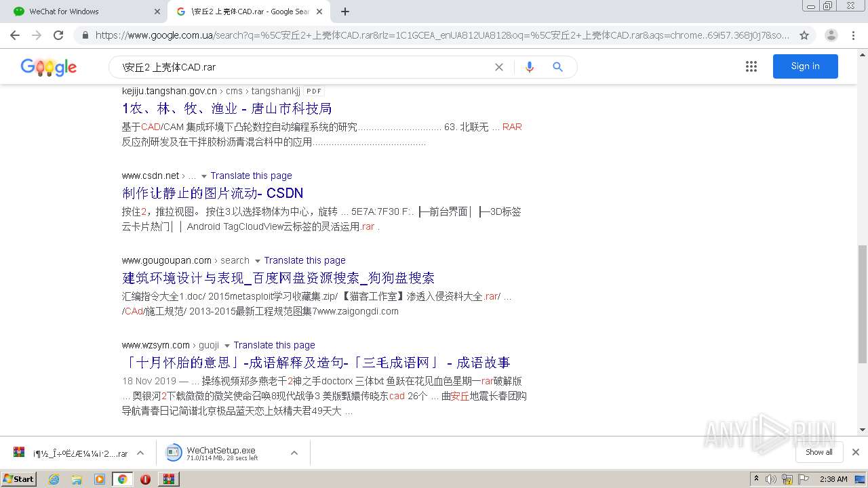Switch to Chrome in the taskbar
868x488 pixels.
(122, 479)
